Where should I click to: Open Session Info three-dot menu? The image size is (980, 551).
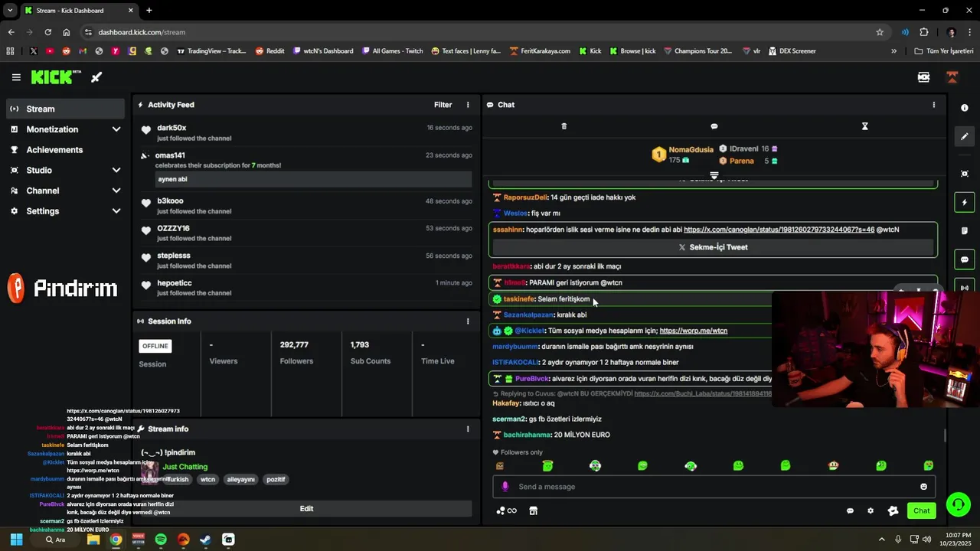pyautogui.click(x=468, y=321)
